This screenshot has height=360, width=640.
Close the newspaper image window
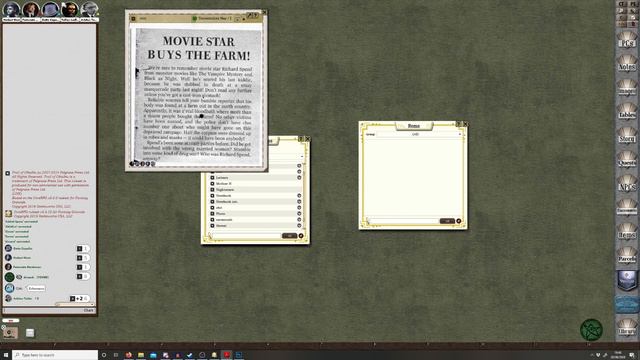tap(264, 13)
